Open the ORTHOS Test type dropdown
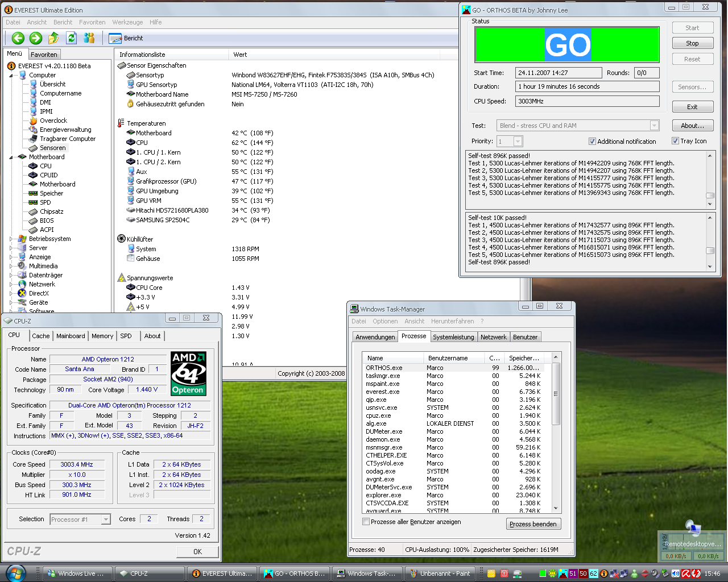The width and height of the screenshot is (728, 582). [654, 126]
